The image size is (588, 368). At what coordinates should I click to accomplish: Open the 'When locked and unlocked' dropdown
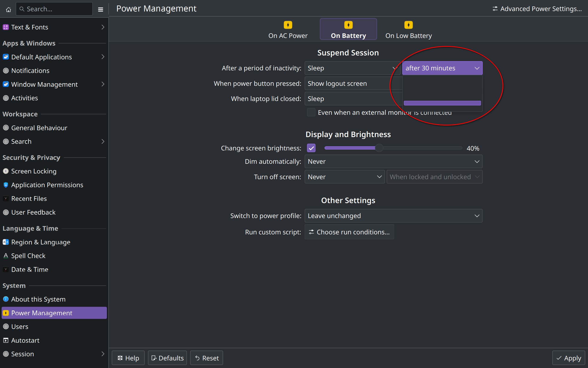coord(434,177)
